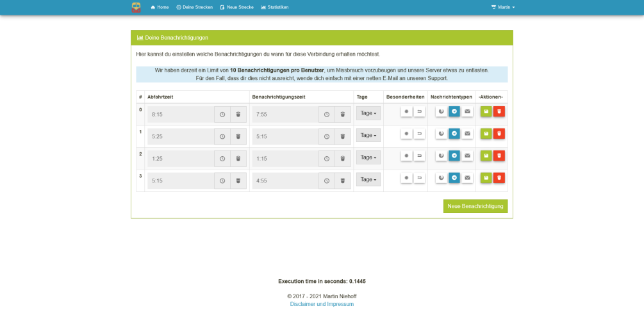Delete notification in row 3
This screenshot has width=644, height=320.
499,179
